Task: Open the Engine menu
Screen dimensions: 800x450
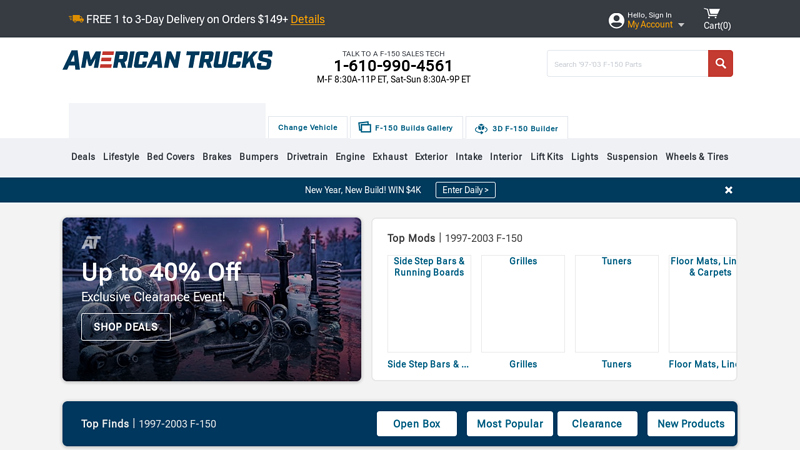Action: (350, 157)
